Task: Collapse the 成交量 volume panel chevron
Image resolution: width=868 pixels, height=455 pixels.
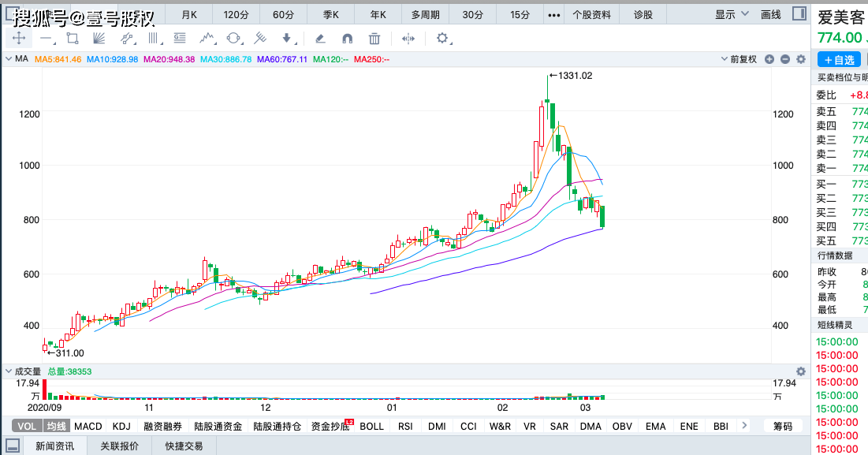Action: [x=9, y=371]
